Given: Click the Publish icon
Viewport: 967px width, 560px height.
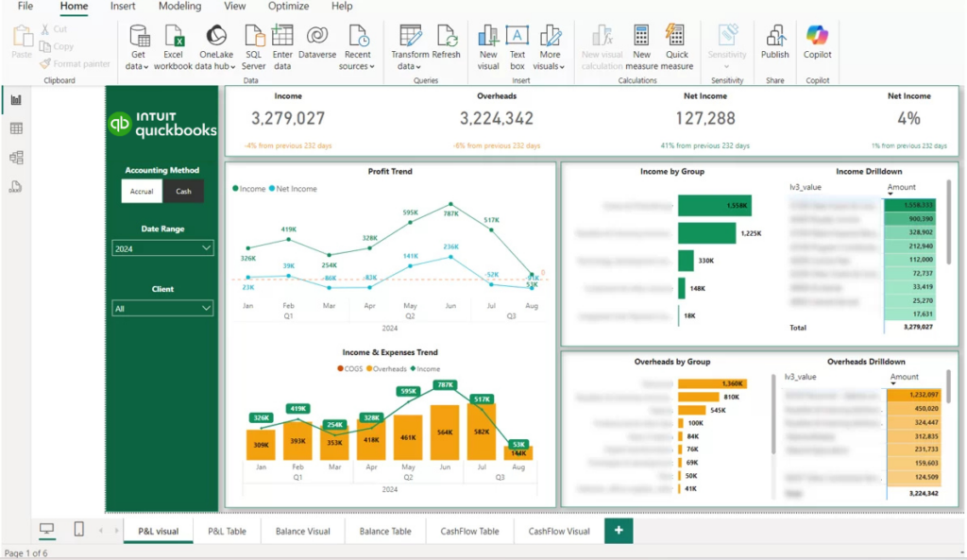Looking at the screenshot, I should (x=775, y=37).
